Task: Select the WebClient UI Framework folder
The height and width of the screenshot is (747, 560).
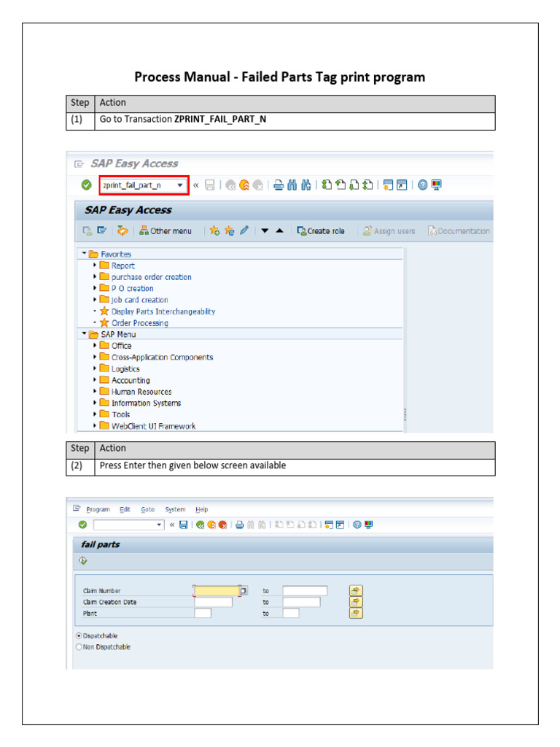Action: 153,426
